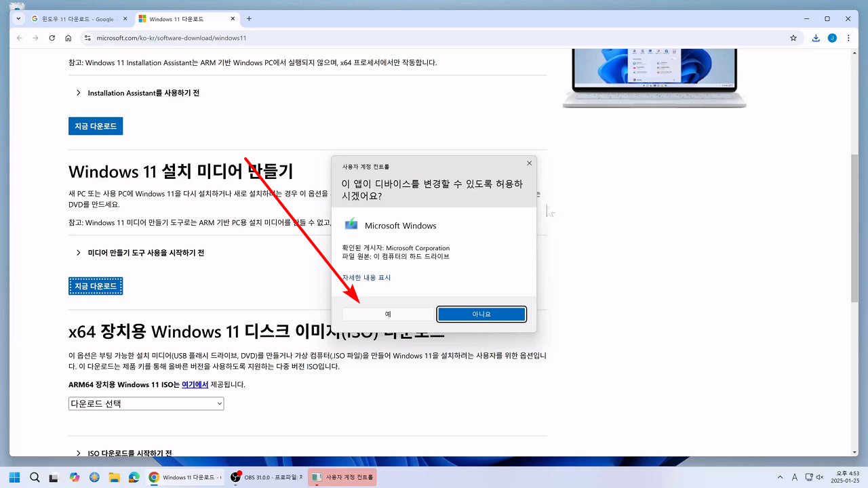Expand Installation Assistant를 사용하기 전 section
Image resolution: width=868 pixels, height=488 pixels.
(138, 93)
